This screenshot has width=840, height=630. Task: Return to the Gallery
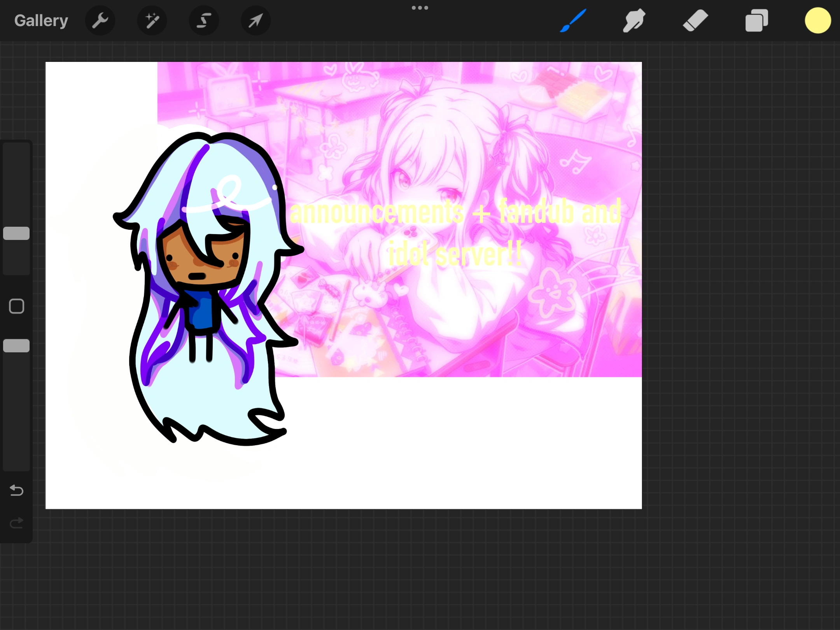(x=41, y=20)
